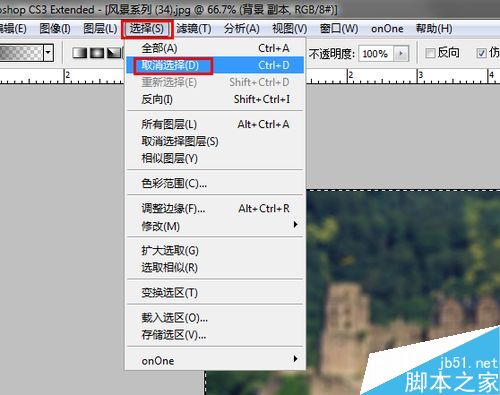The width and height of the screenshot is (500, 395).
Task: Open the gradient picker dropdown arrow
Action: (x=49, y=53)
